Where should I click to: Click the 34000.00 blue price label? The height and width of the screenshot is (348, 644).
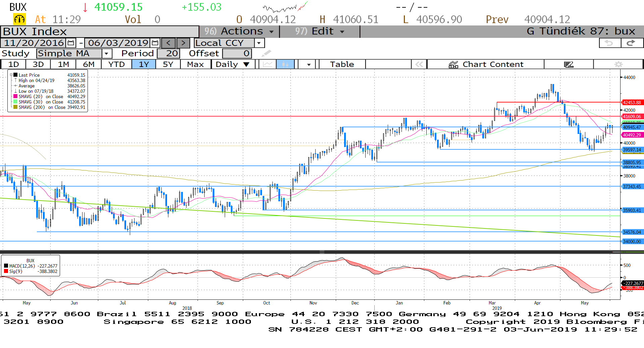(x=632, y=241)
